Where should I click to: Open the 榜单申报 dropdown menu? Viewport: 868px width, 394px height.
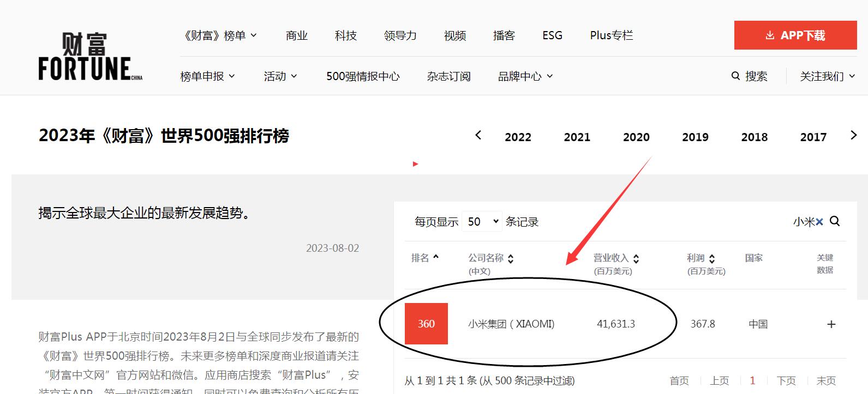point(208,76)
